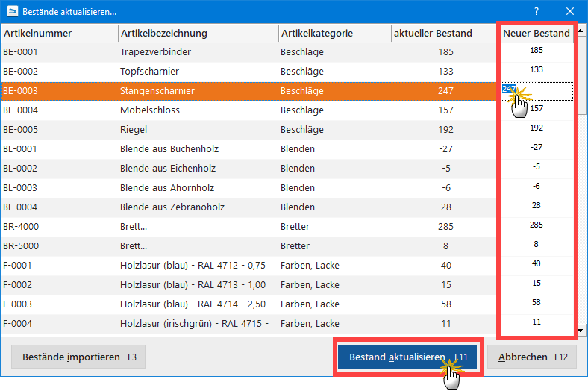
Task: Click Bestand aktualisieren button
Action: (407, 357)
